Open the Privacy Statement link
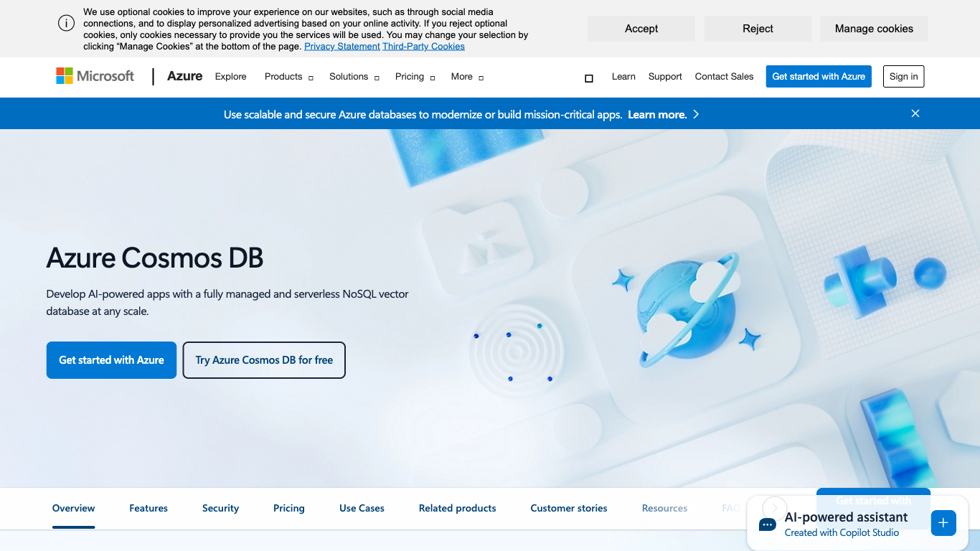 [341, 47]
